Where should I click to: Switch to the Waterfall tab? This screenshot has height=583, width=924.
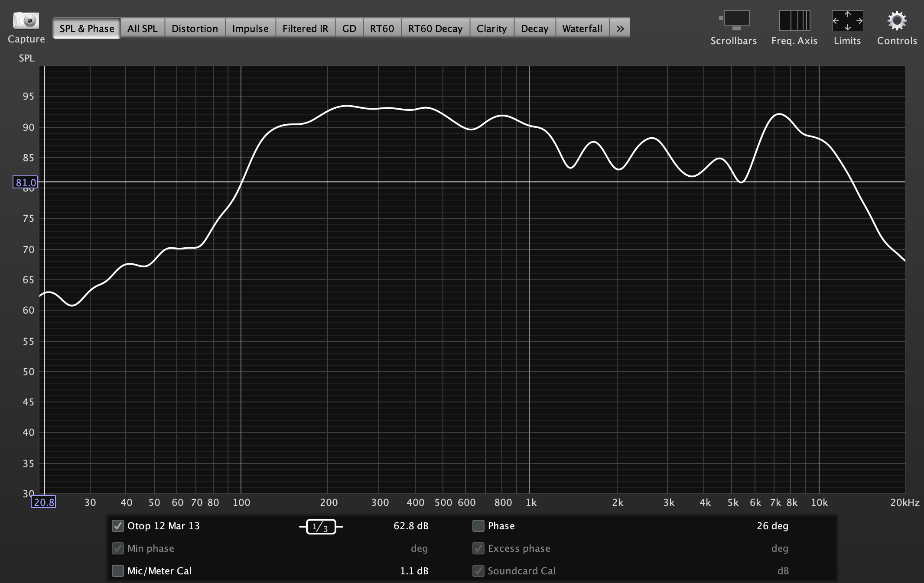(x=582, y=29)
